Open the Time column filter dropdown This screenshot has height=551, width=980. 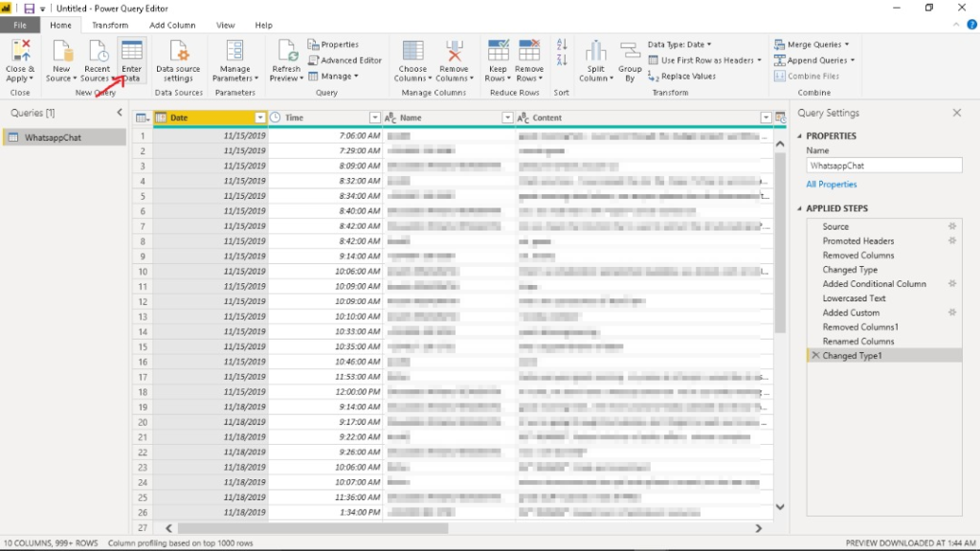point(374,118)
